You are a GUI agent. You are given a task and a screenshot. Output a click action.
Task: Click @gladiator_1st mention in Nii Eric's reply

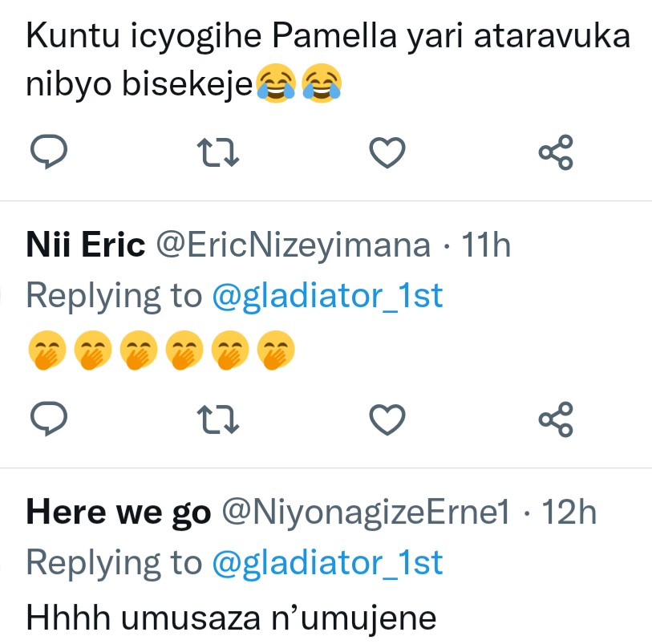point(327,296)
